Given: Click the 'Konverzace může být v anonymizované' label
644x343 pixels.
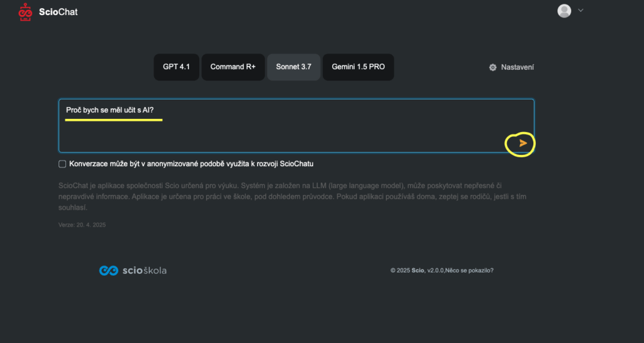Looking at the screenshot, I should [x=191, y=164].
